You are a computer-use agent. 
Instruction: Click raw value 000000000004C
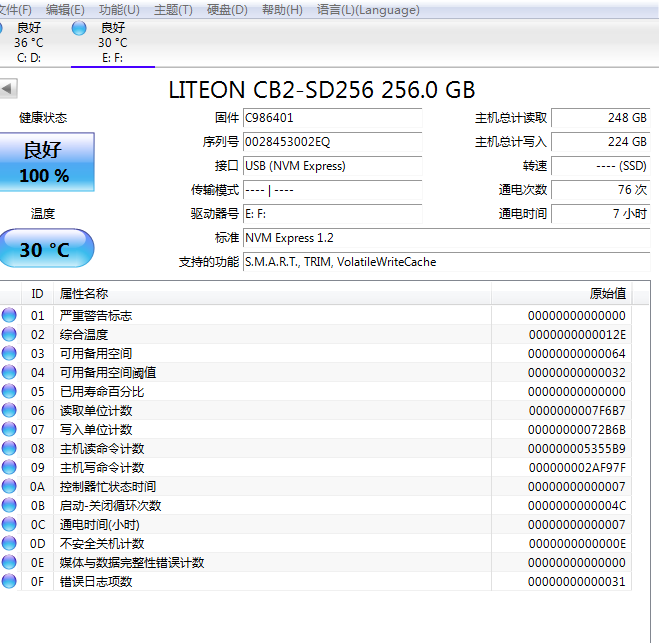point(577,506)
